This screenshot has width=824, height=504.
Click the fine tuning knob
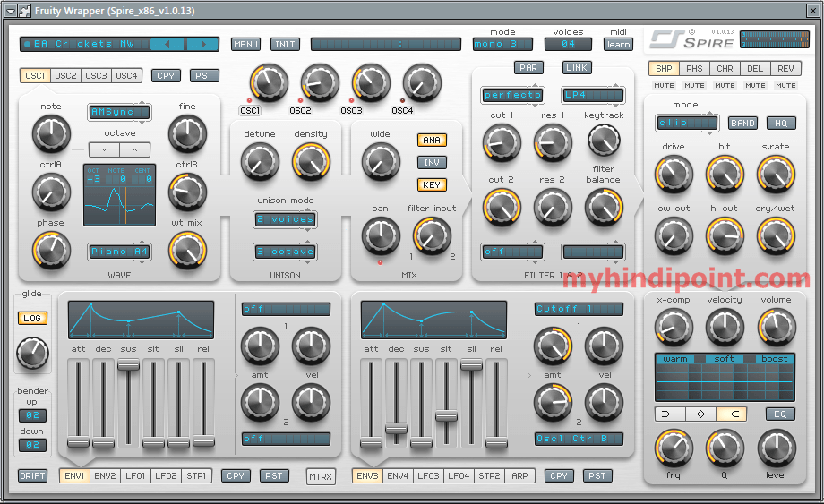click(x=187, y=134)
